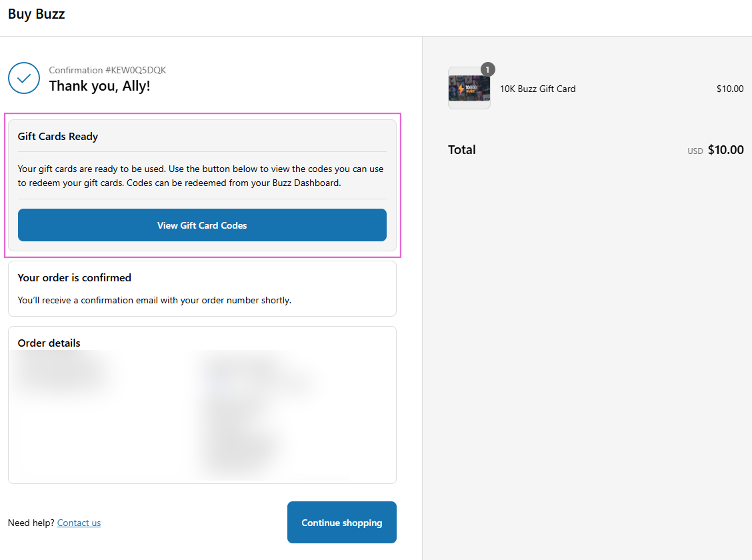Viewport: 752px width, 560px height.
Task: Select the Buy Buzz page title
Action: tap(37, 14)
